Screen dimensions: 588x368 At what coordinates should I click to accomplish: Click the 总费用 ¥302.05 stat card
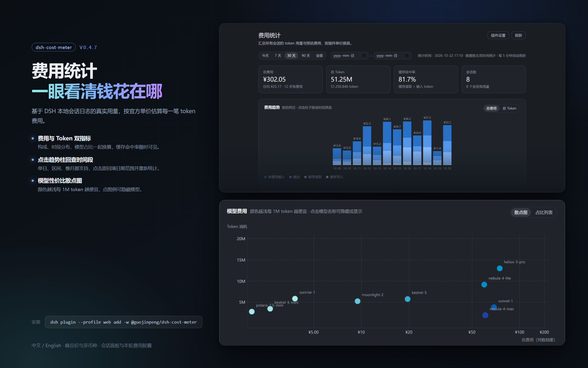pyautogui.click(x=290, y=79)
